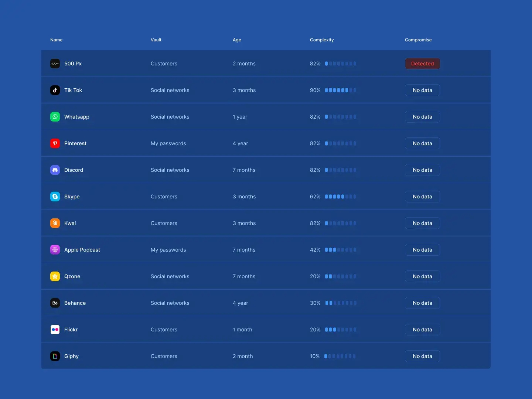The image size is (532, 399).
Task: Click the complexity bar for Skype
Action: [x=341, y=197]
